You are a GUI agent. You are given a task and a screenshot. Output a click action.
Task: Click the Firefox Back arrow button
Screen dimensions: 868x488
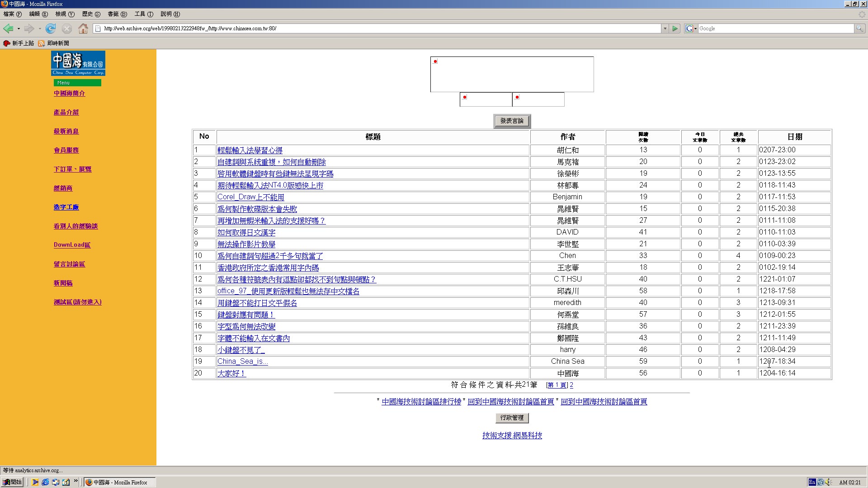point(8,28)
